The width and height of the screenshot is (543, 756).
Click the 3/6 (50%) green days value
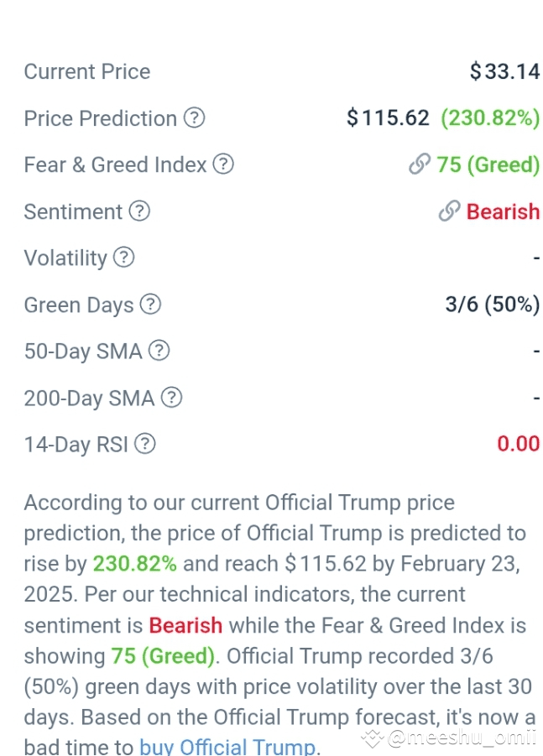click(x=493, y=305)
